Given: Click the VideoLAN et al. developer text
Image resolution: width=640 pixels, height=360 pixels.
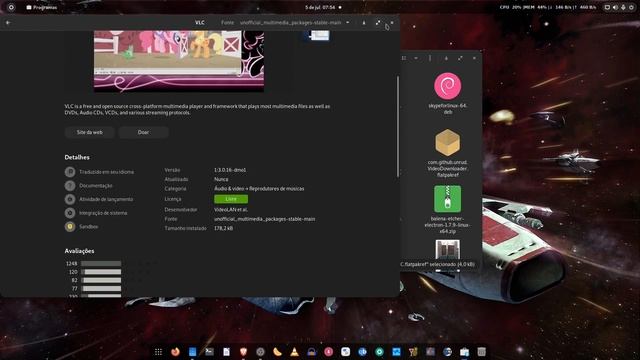Looking at the screenshot, I should tap(231, 209).
